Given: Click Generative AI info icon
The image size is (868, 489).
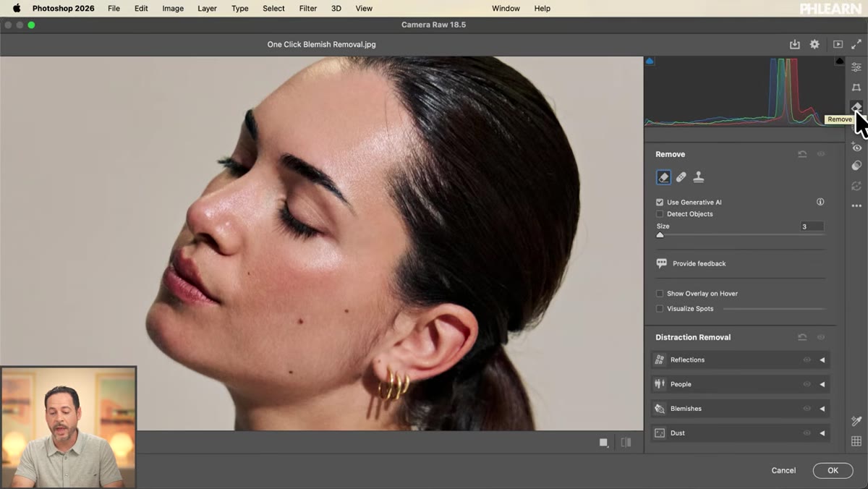Looking at the screenshot, I should [x=820, y=202].
